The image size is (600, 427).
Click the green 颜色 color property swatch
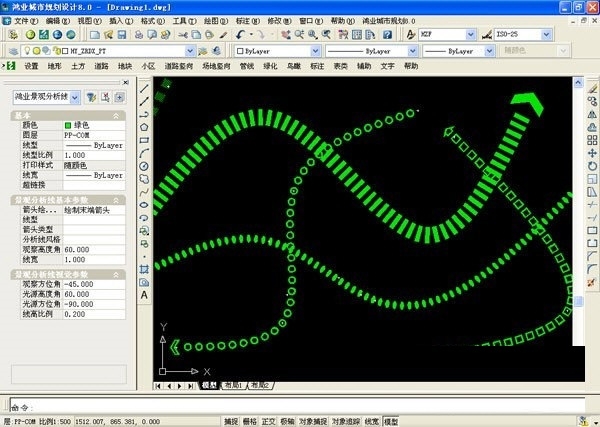tap(69, 125)
